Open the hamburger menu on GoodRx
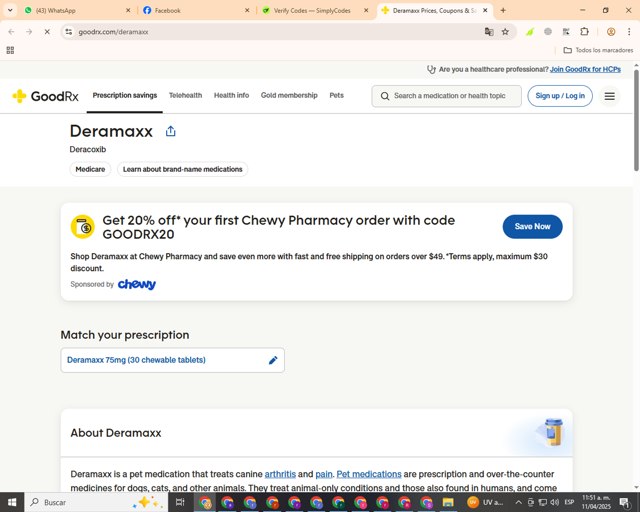The width and height of the screenshot is (640, 512). coord(609,96)
